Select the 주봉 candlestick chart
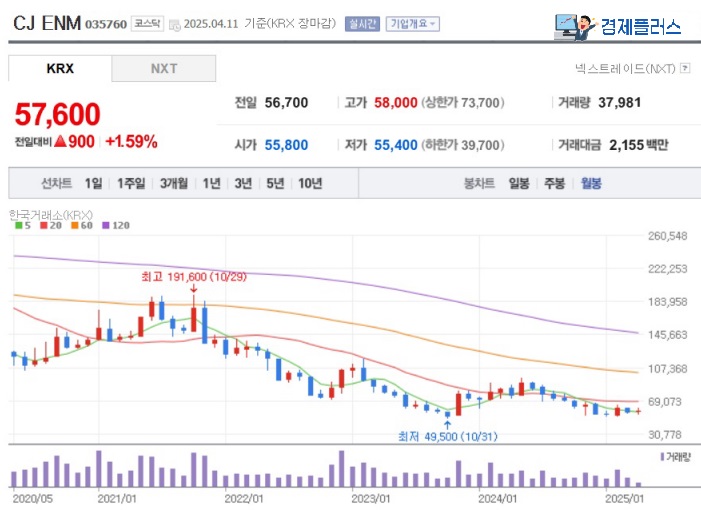701x510 pixels. coord(554,183)
